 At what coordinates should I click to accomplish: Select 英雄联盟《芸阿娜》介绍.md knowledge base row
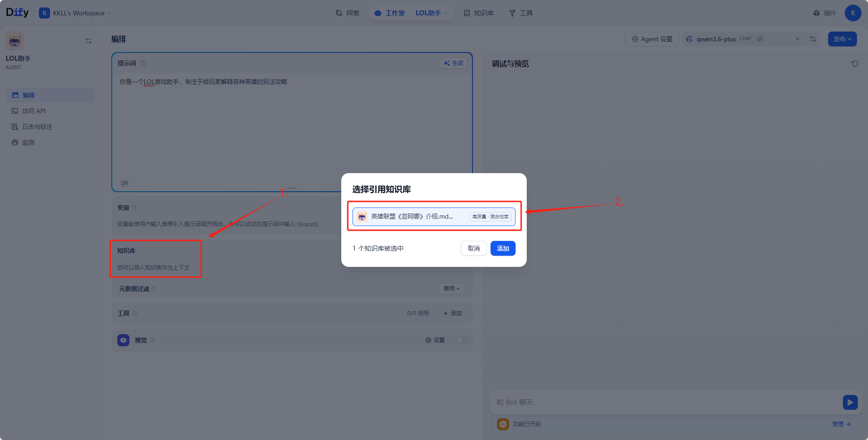click(x=434, y=217)
